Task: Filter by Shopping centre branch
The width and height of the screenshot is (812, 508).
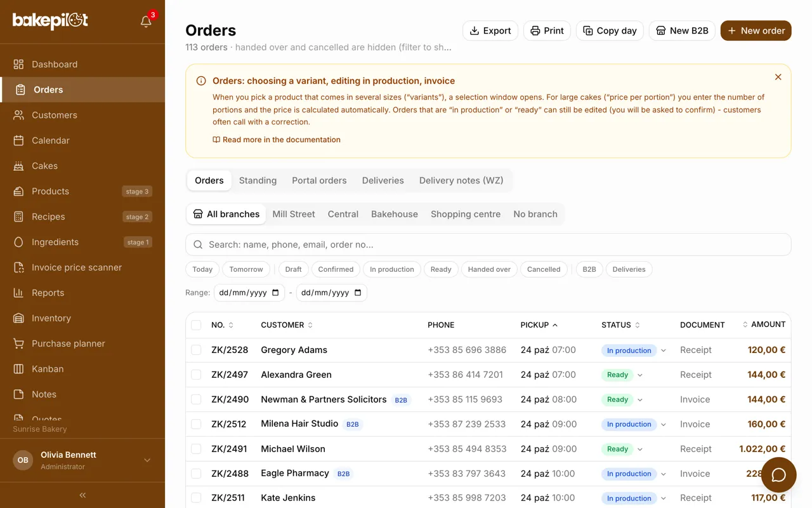Action: [466, 214]
